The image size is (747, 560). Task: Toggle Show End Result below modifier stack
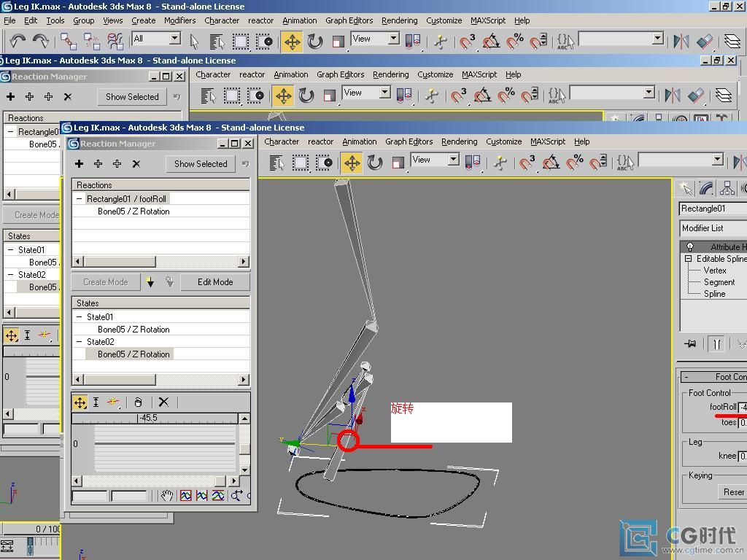tap(717, 343)
